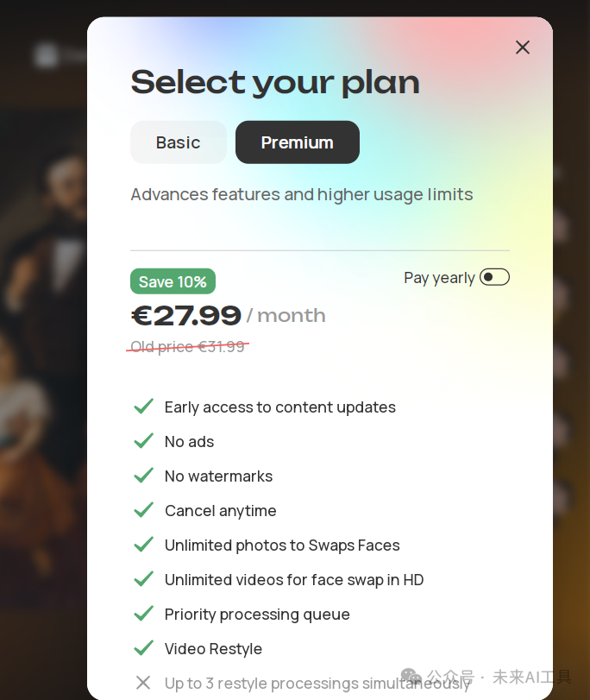Switch to the Basic plan tab
Screen dimensions: 590x700
coord(179,142)
